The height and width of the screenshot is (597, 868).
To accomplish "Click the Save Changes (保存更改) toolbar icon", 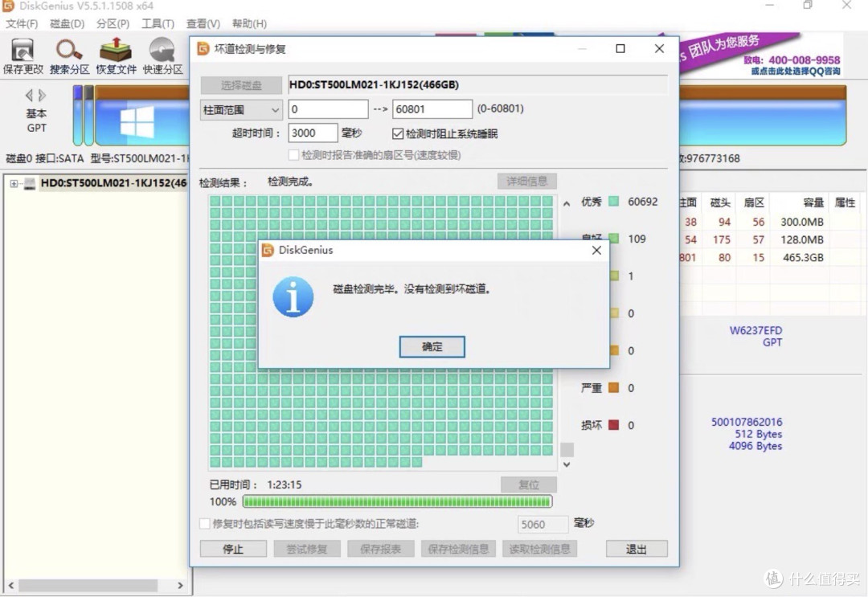I will (23, 56).
